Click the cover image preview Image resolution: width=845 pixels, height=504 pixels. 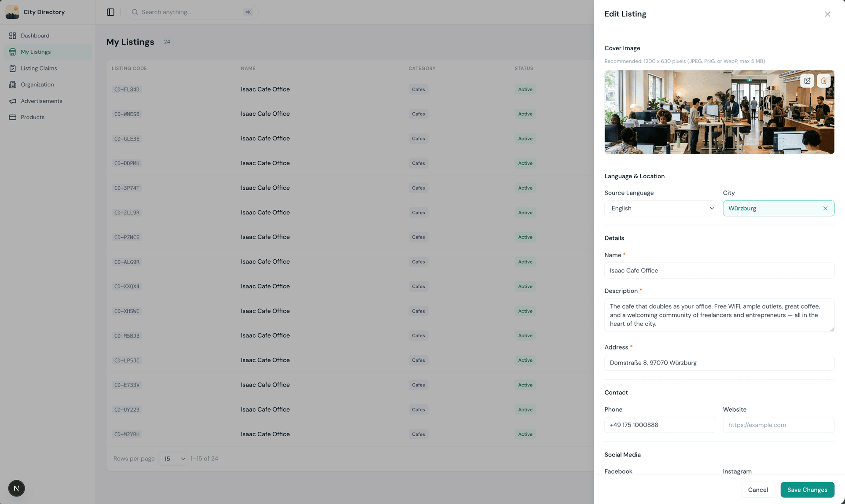point(719,112)
